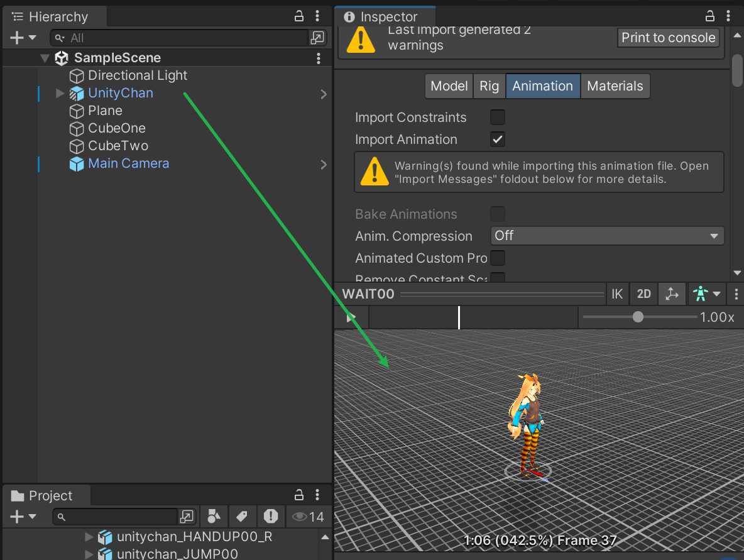744x560 pixels.
Task: Uncheck Import Animation checkbox
Action: pos(497,139)
